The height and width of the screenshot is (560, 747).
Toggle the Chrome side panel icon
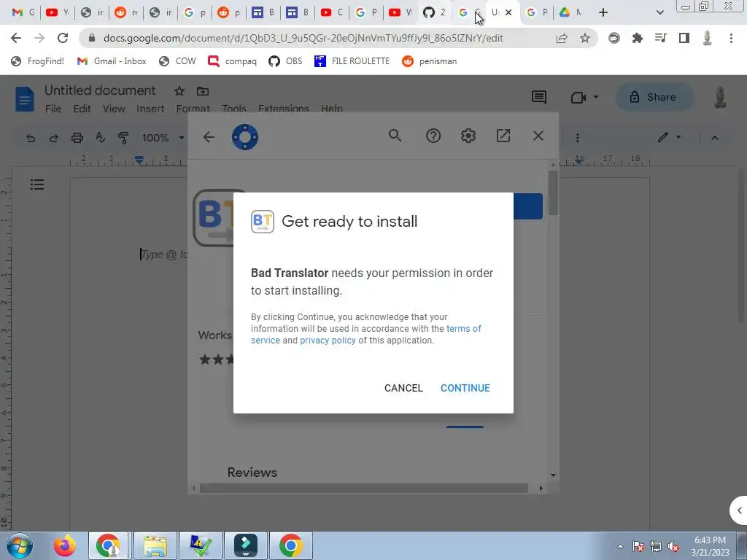[x=684, y=38]
